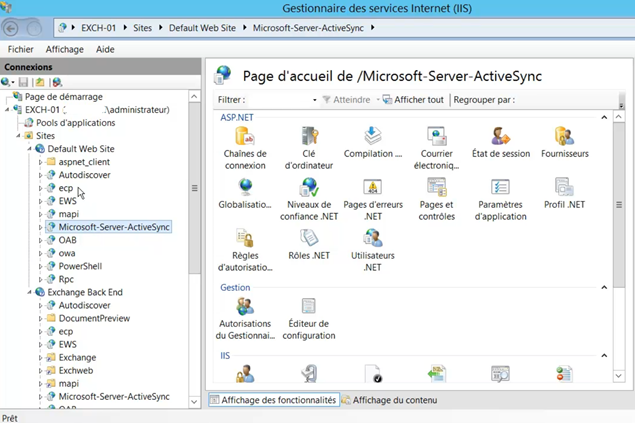Open the Fichier menu
This screenshot has width=635, height=423.
(20, 49)
